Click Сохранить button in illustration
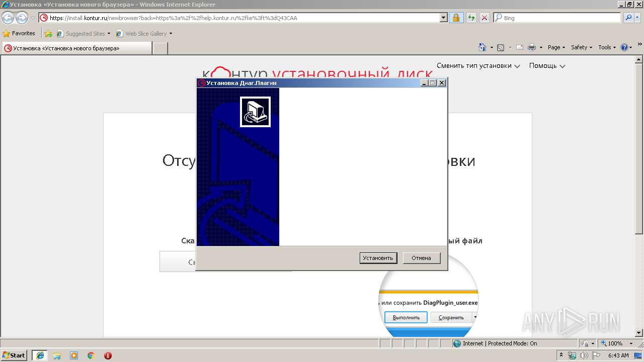The image size is (644, 362). click(x=451, y=318)
